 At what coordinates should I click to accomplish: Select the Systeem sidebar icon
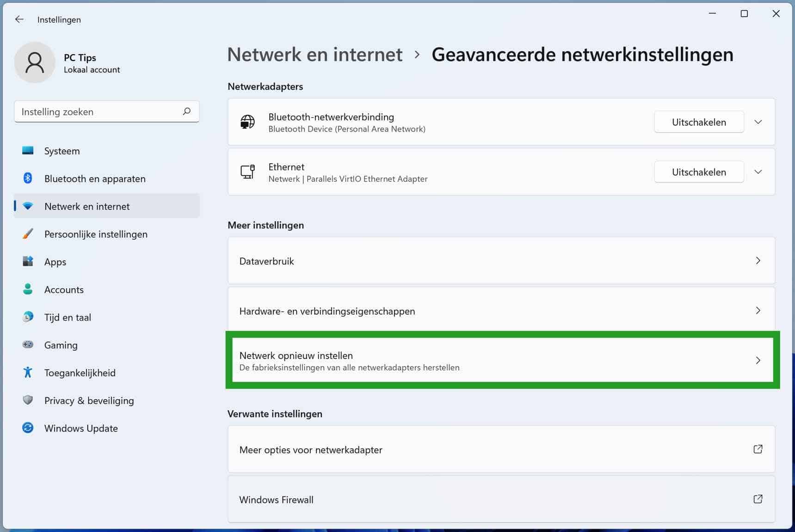tap(27, 151)
